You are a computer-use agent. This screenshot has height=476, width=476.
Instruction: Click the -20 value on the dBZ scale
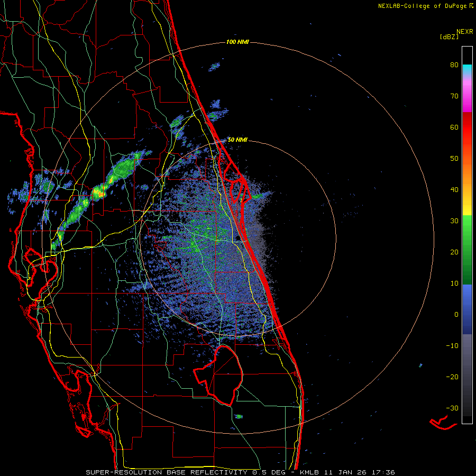click(x=452, y=377)
